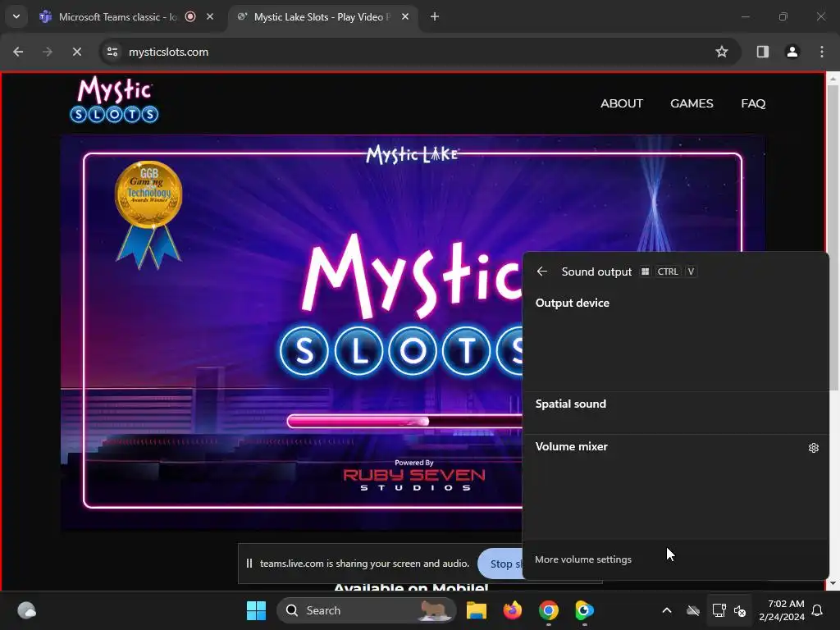840x630 pixels.
Task: Click the Teams tab recording indicator
Action: click(190, 16)
